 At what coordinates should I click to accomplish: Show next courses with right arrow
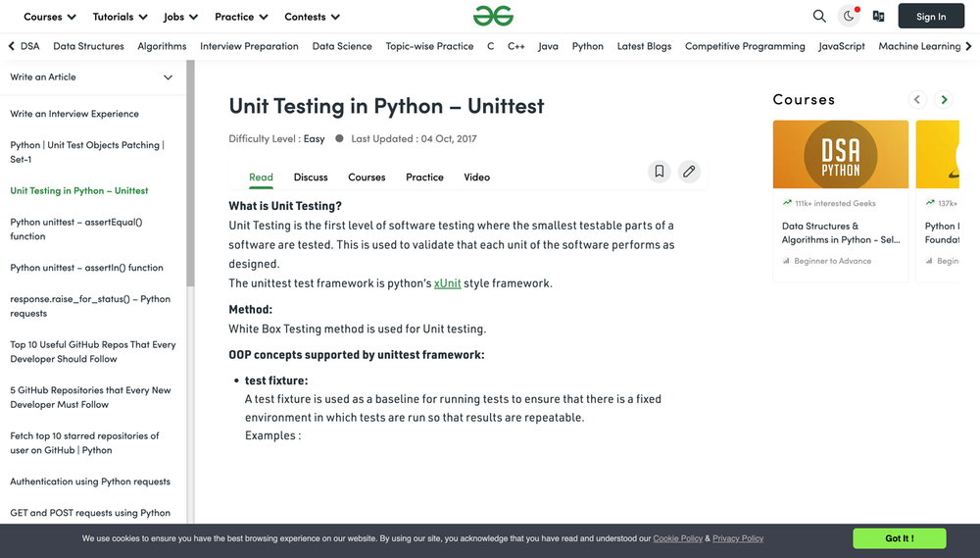[944, 99]
